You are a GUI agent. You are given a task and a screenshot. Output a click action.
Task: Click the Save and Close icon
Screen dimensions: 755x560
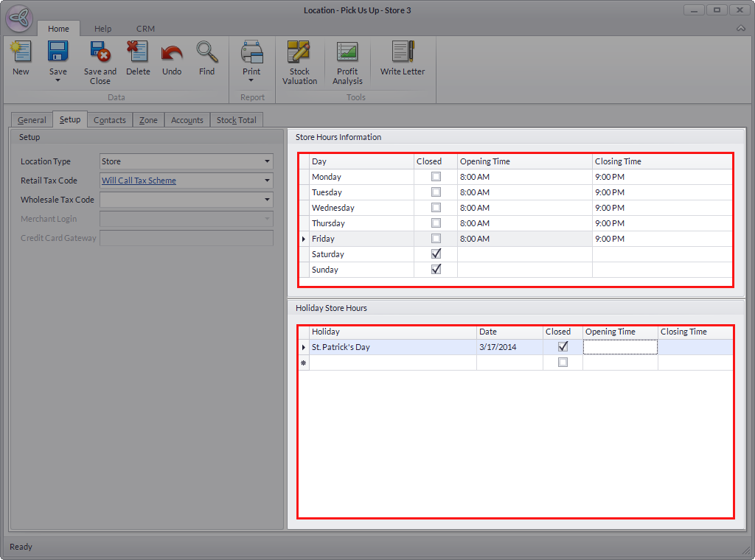point(100,52)
